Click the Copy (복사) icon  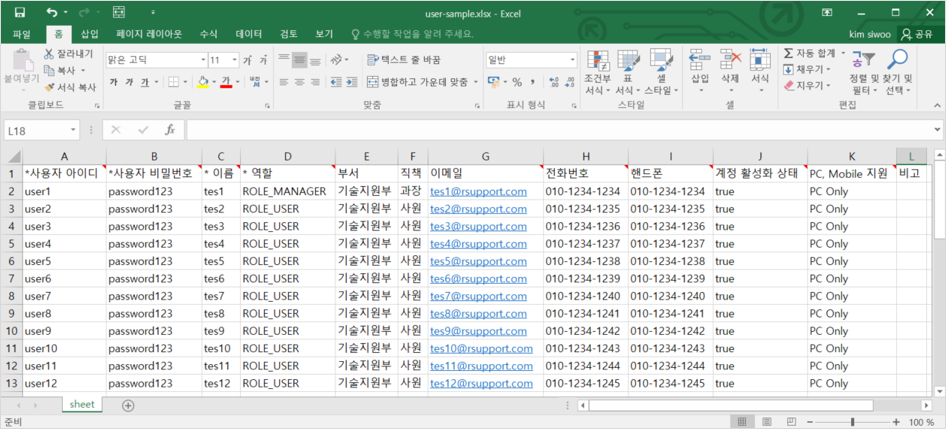(x=49, y=71)
